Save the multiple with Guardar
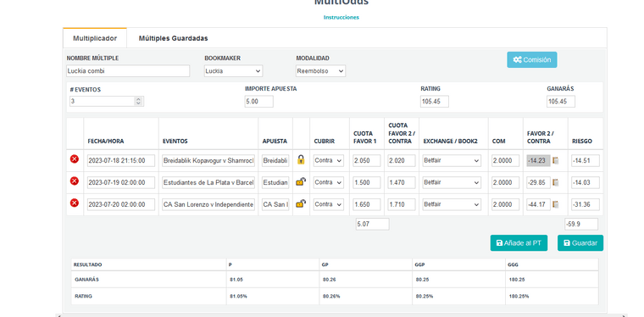The image size is (644, 317). tap(580, 243)
